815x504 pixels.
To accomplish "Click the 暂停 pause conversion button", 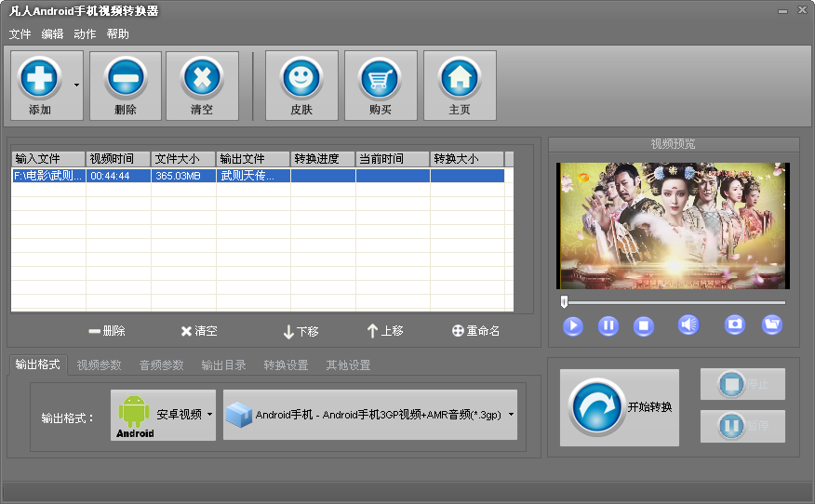I will pyautogui.click(x=742, y=426).
